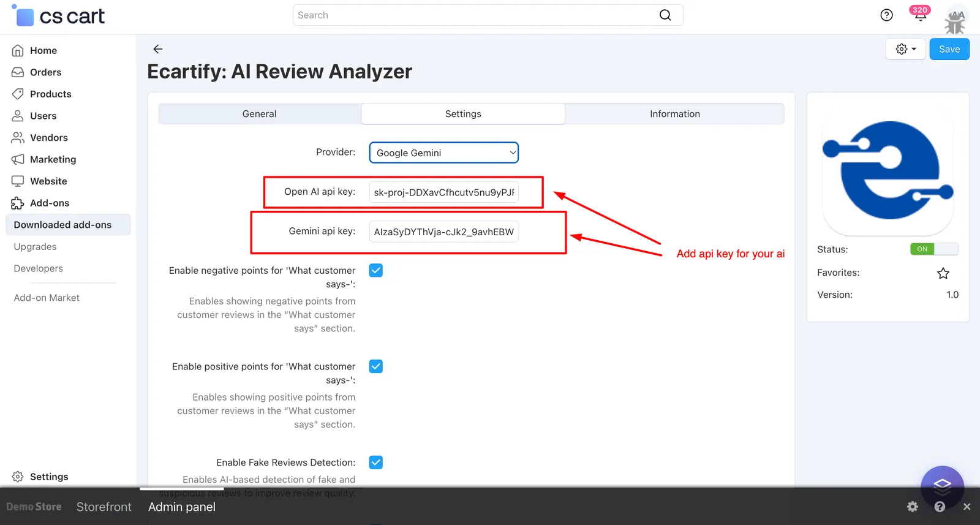Click the Orders inbox icon

click(18, 72)
